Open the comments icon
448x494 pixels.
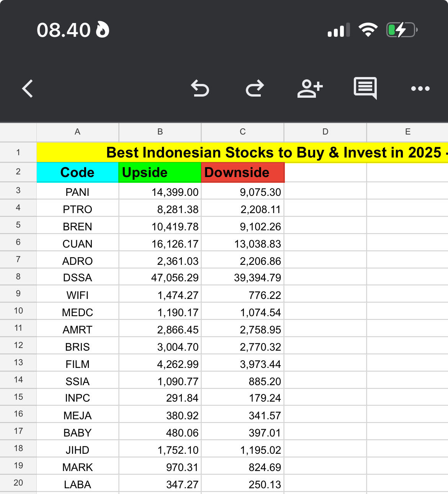[365, 89]
